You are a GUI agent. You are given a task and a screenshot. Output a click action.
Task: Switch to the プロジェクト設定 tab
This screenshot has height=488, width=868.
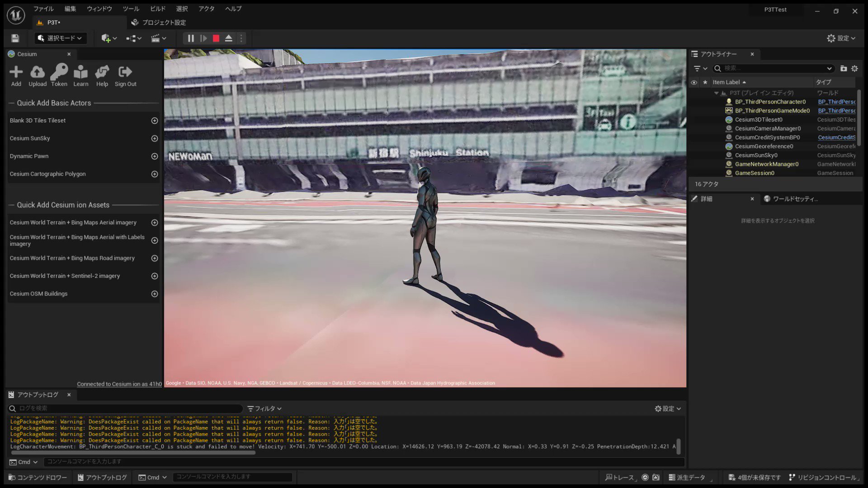pyautogui.click(x=159, y=22)
